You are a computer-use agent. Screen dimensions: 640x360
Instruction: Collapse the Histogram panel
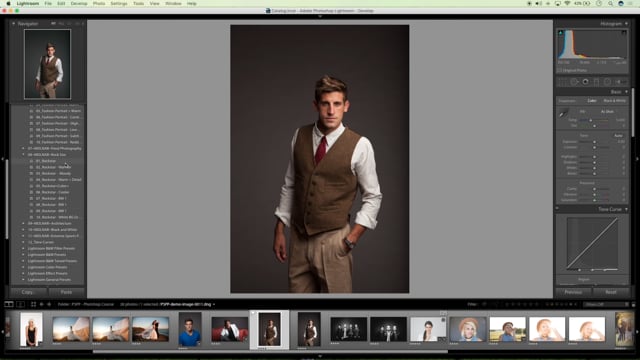626,24
